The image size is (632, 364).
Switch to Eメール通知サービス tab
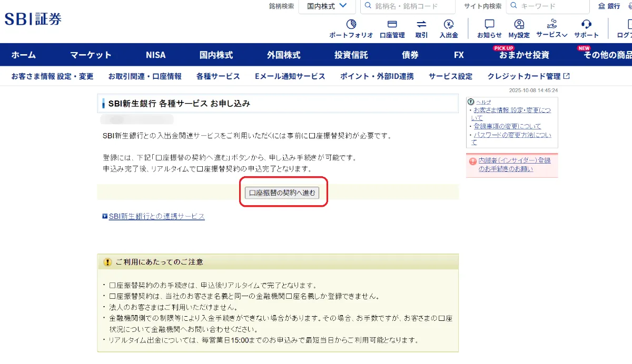(x=290, y=76)
